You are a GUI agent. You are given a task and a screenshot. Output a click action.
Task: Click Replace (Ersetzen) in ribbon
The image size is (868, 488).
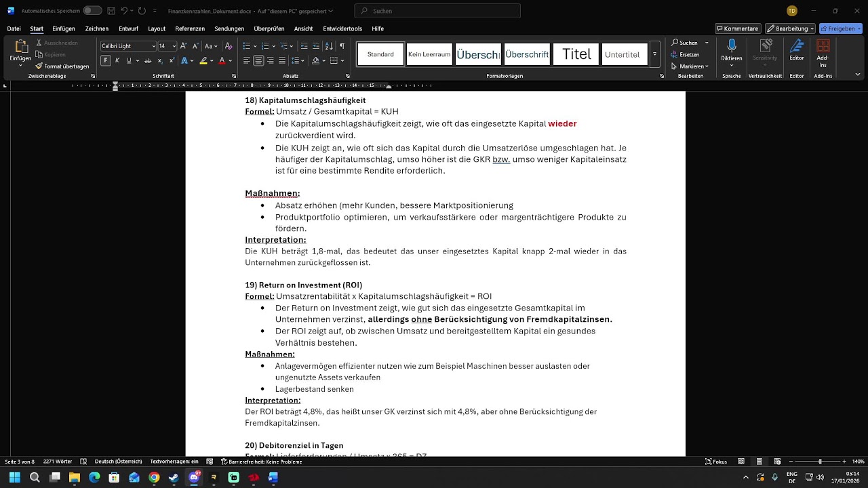point(685,55)
